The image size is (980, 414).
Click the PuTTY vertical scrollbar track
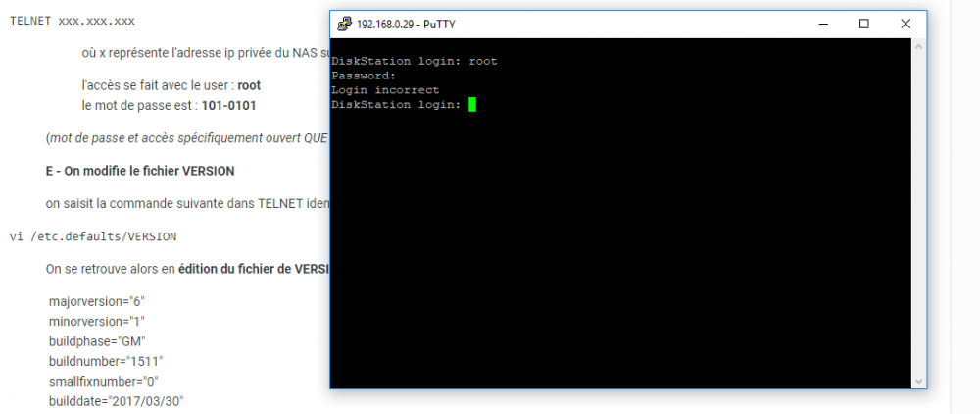click(x=919, y=213)
